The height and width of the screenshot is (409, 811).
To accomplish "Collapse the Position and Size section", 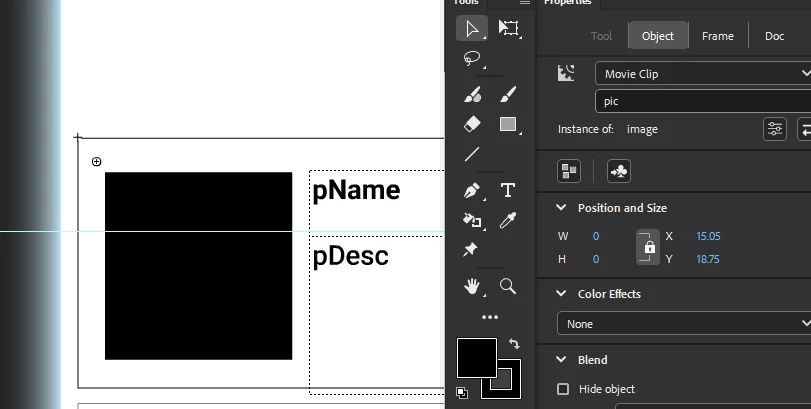I will 561,208.
